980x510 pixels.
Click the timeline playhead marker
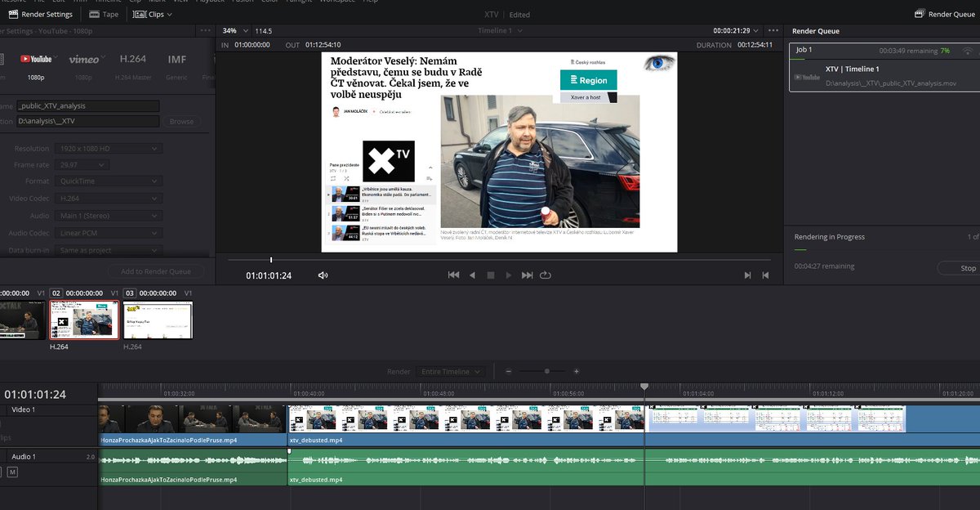tap(644, 386)
